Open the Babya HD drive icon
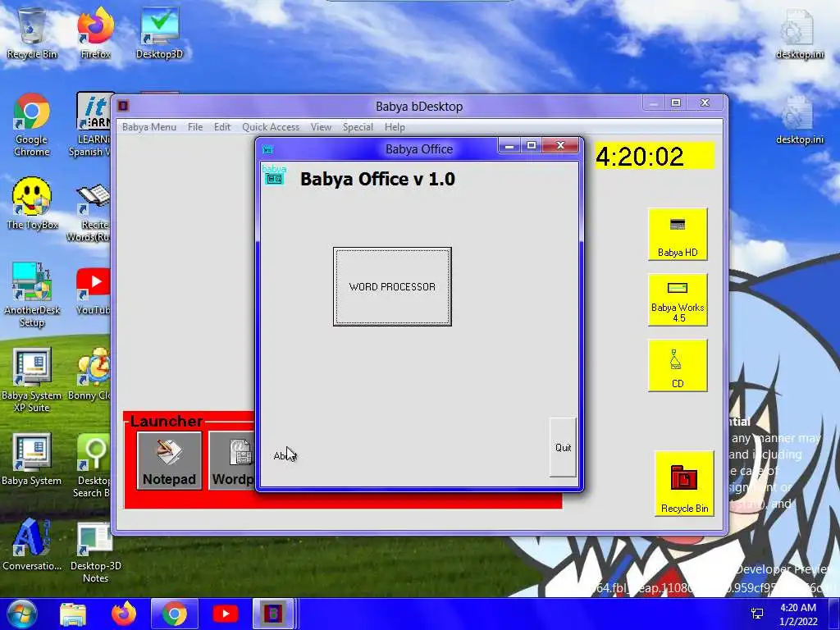840x630 pixels. click(x=678, y=234)
